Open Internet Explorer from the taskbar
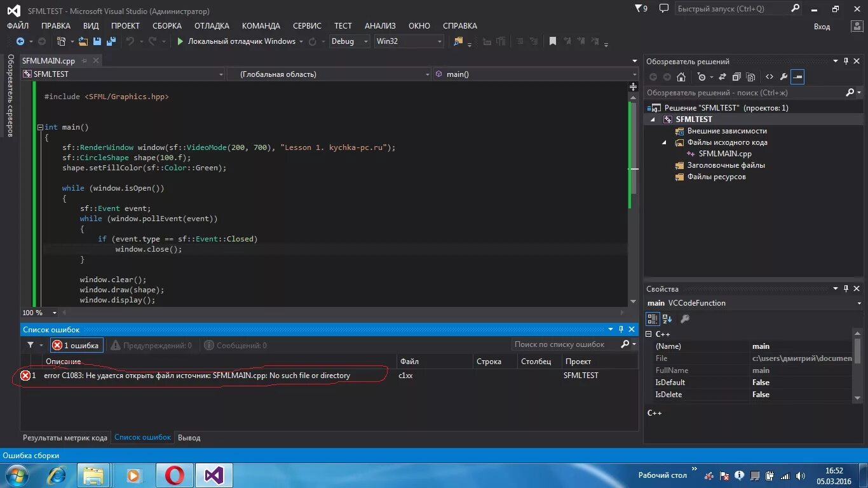868x488 pixels. [57, 475]
